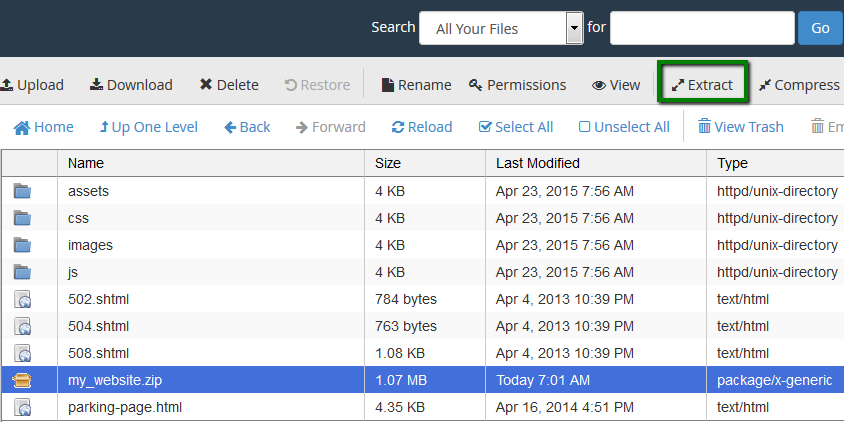Delete the selected file
The image size is (844, 422).
[229, 85]
